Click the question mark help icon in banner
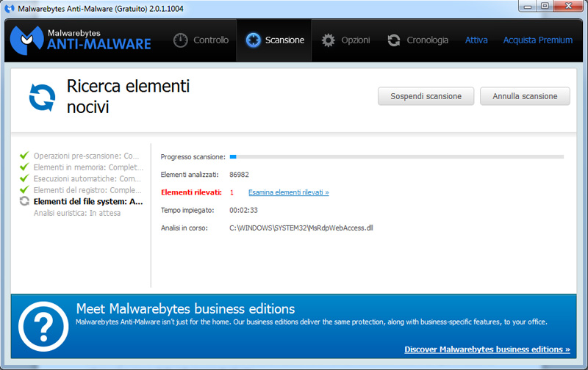Viewport: 588px width, 370px height. tap(43, 326)
